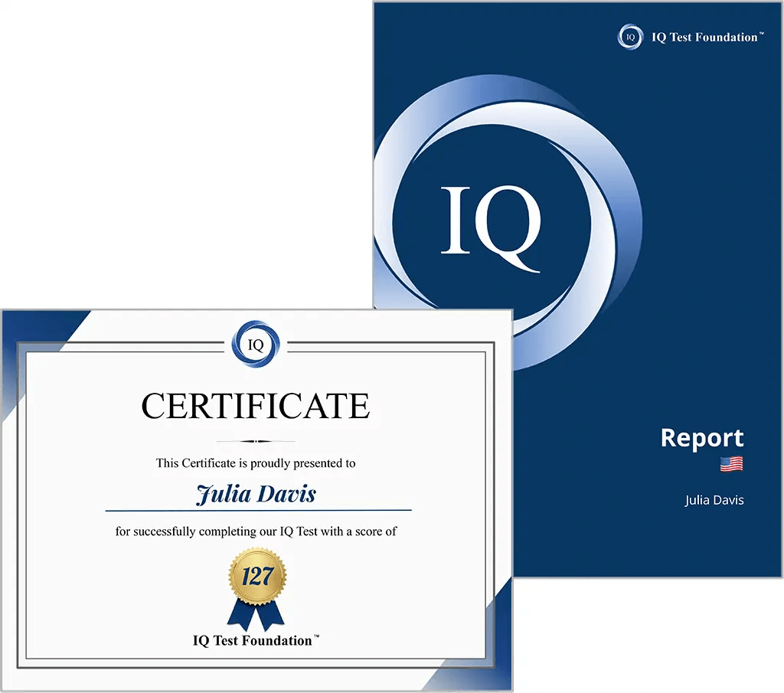Screen dimensions: 784x693
Task: Click the 'Report' title on blue cover
Action: coord(702,439)
